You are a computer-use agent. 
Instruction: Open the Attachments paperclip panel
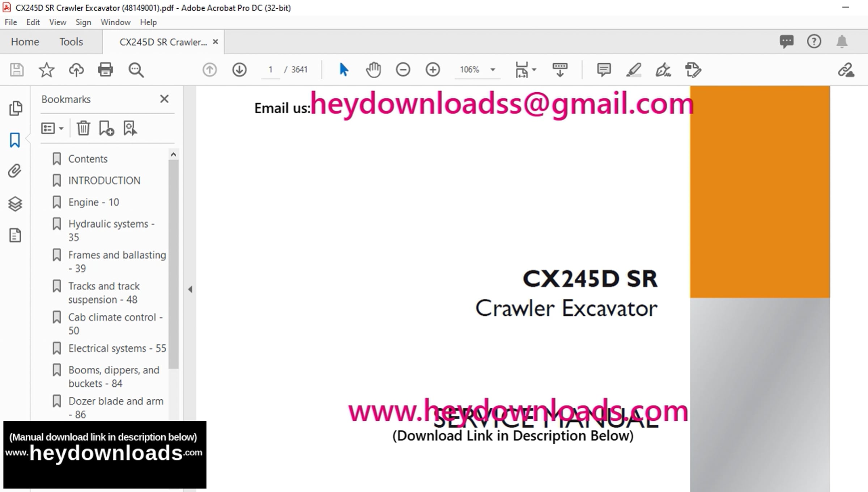15,171
